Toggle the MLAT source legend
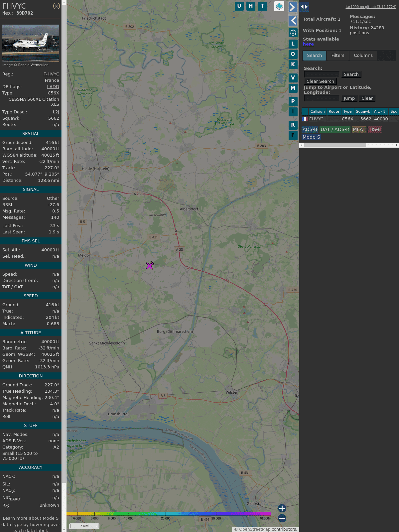 point(359,130)
